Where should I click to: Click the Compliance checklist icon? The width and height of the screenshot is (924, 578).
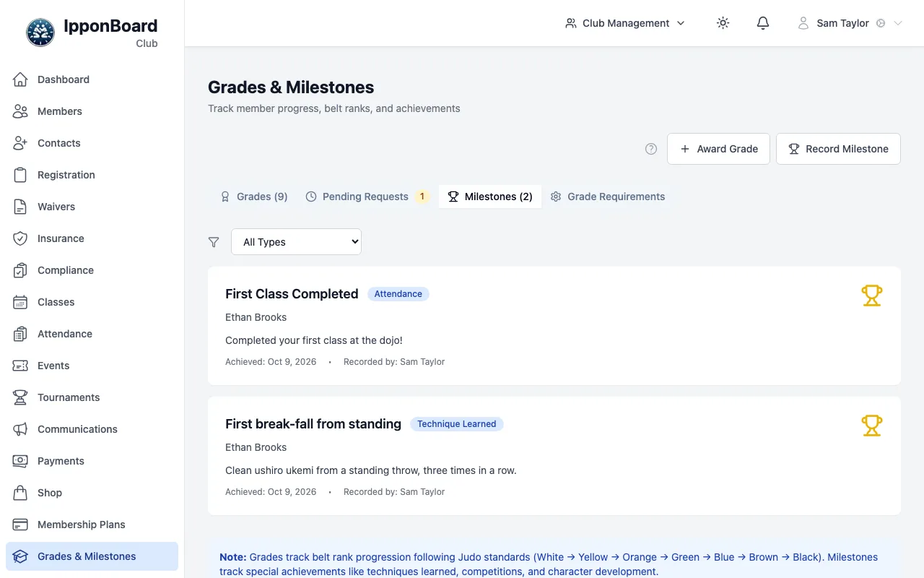20,270
